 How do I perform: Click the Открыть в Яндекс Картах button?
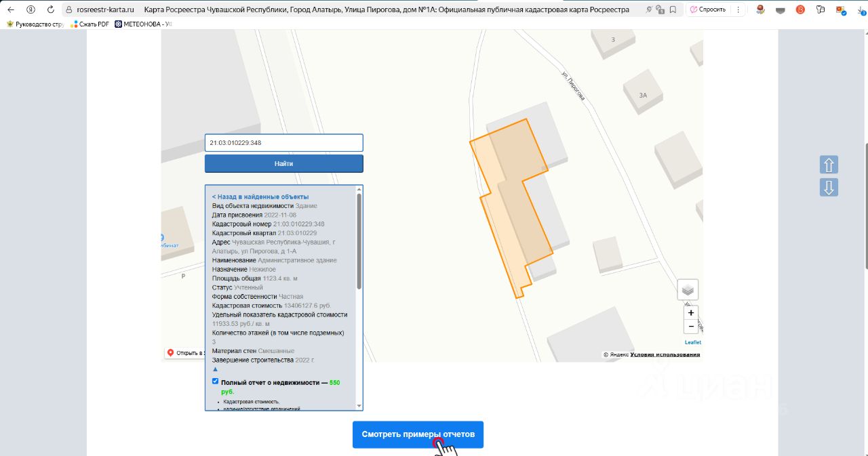pyautogui.click(x=184, y=353)
